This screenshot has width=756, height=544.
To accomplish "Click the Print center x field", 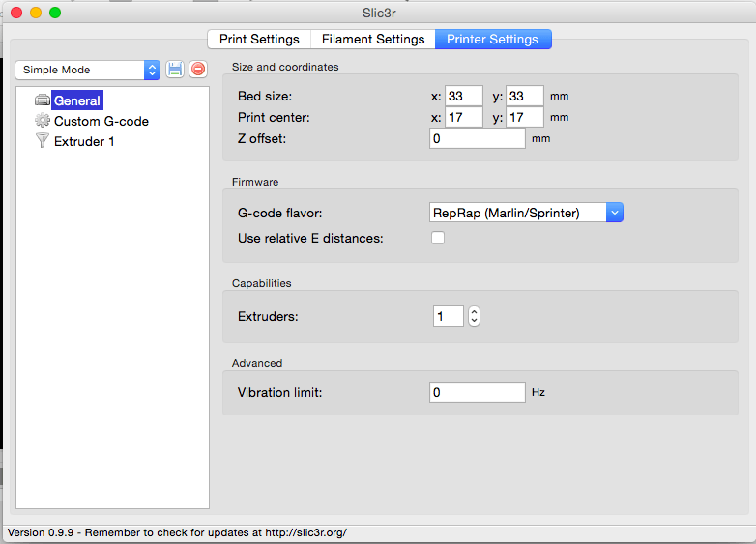I will point(463,117).
